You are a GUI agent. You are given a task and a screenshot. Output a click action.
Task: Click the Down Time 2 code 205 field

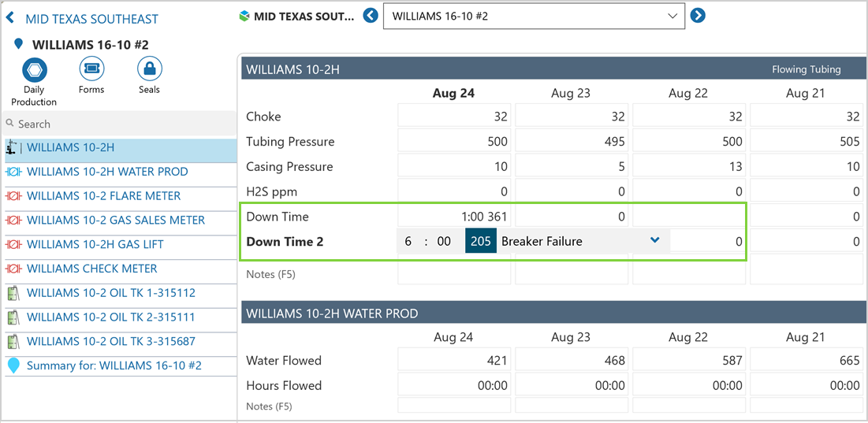pos(481,241)
